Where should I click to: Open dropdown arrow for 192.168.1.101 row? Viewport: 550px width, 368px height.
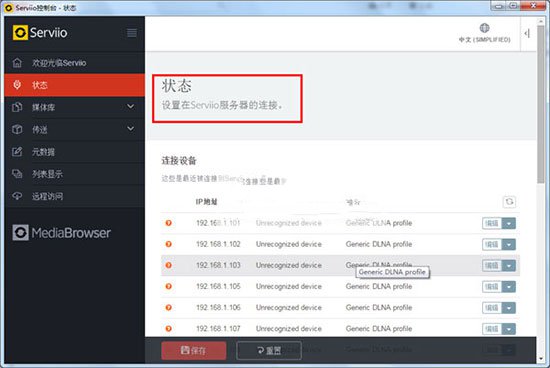click(x=509, y=223)
